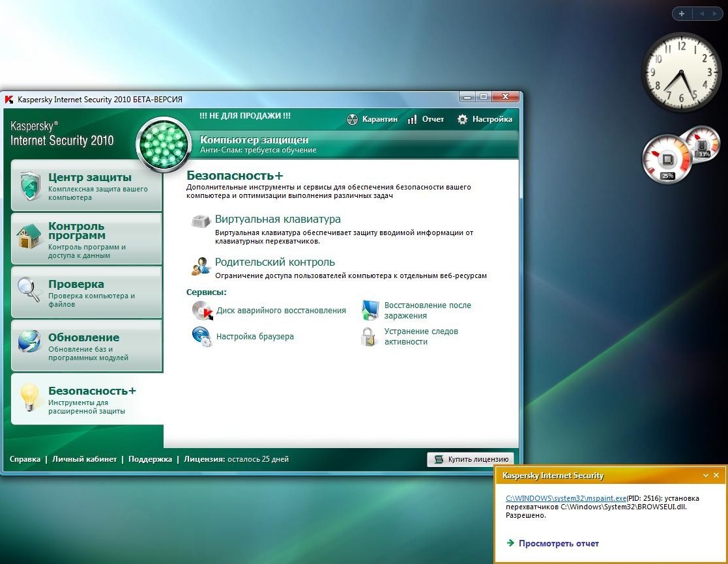This screenshot has height=564, width=728.
Task: Click the people icon for Родительский контроль
Action: pyautogui.click(x=201, y=266)
